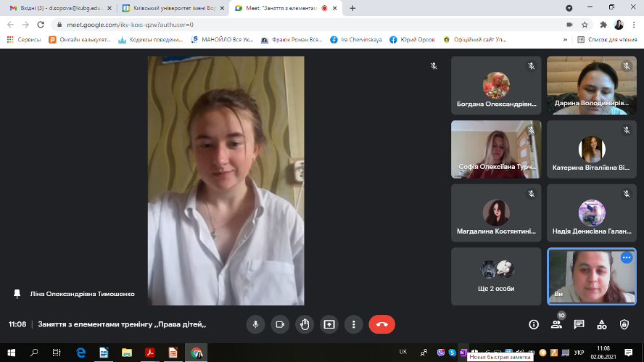Open the Chrome profile avatar

coord(619,25)
